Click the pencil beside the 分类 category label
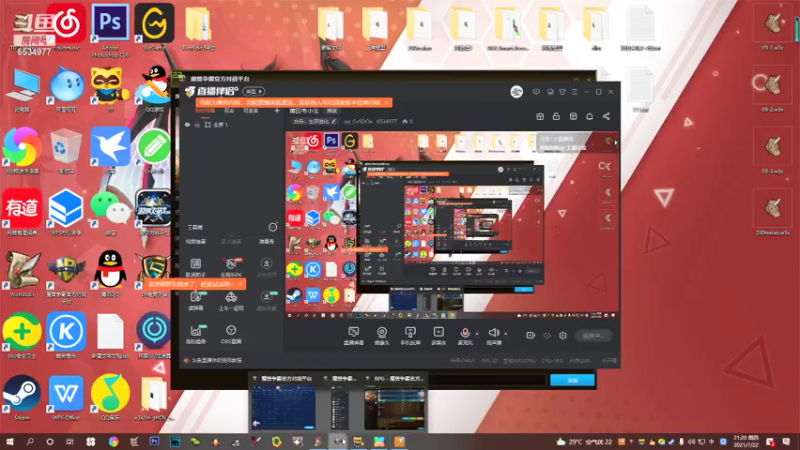 (334, 121)
